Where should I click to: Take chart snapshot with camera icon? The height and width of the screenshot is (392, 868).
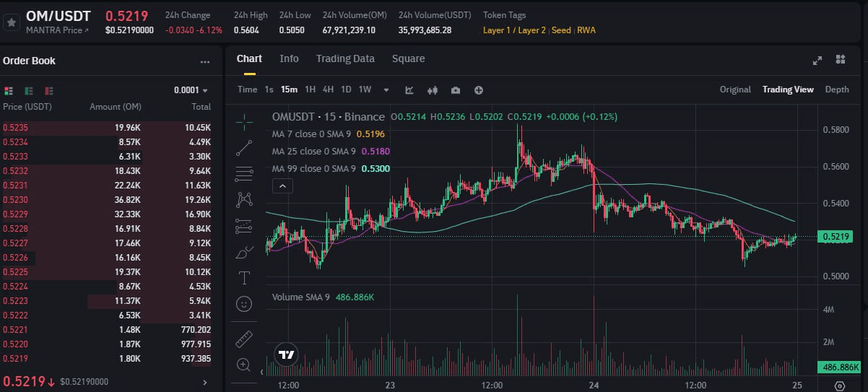[x=456, y=90]
